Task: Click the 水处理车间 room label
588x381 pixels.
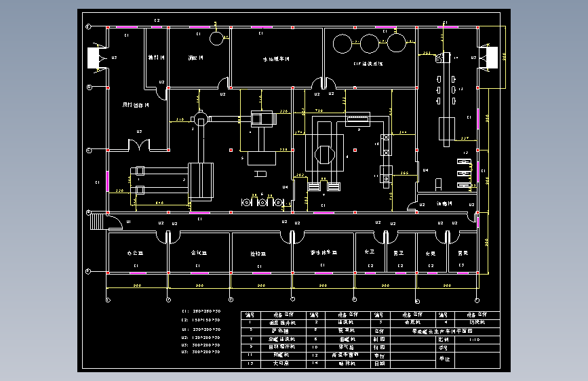Action: point(276,59)
